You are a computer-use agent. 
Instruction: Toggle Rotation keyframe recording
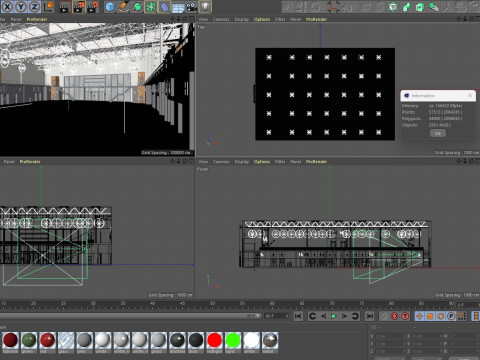coord(441,316)
